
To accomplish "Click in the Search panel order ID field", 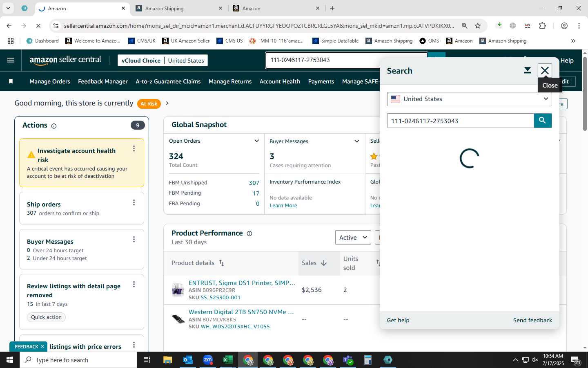I will click(460, 121).
